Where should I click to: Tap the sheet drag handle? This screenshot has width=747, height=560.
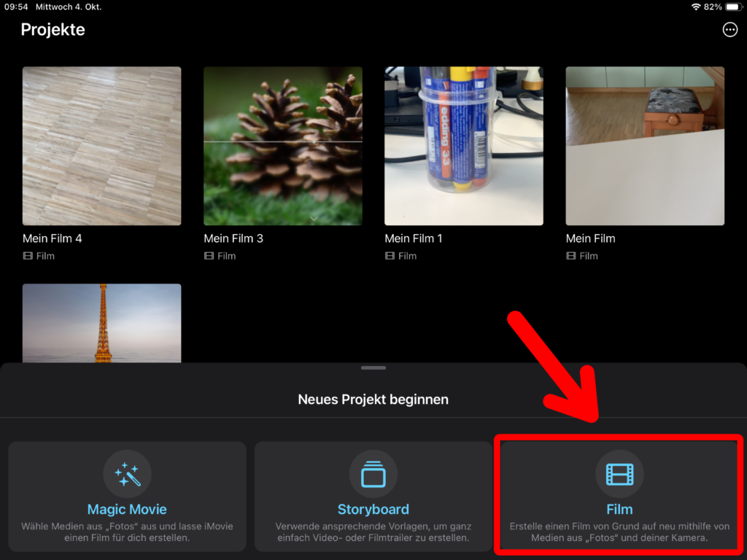pyautogui.click(x=373, y=368)
